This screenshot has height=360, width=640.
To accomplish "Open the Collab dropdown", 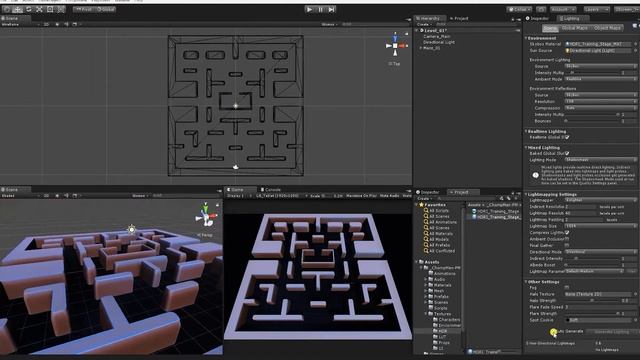I will point(519,9).
